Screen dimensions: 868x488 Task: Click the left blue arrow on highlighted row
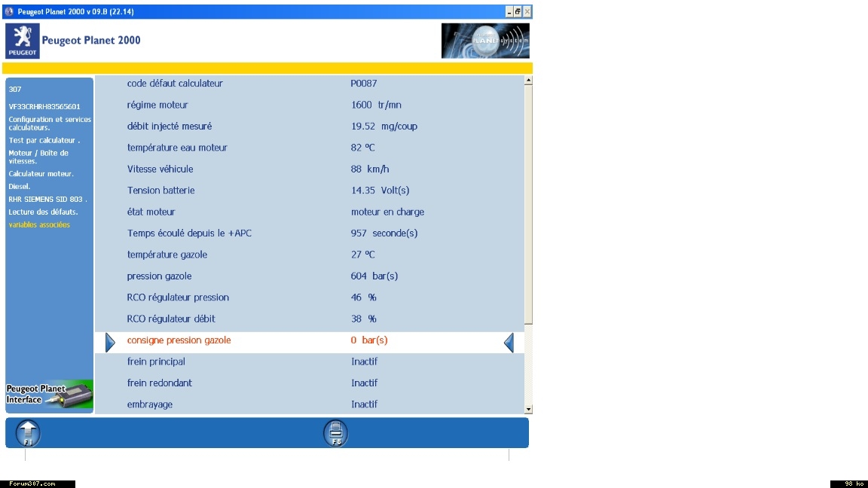(110, 343)
